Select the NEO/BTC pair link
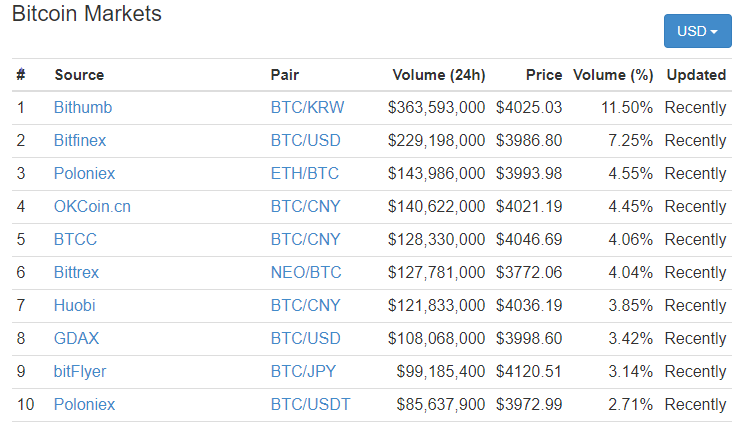This screenshot has height=430, width=742. click(x=306, y=272)
